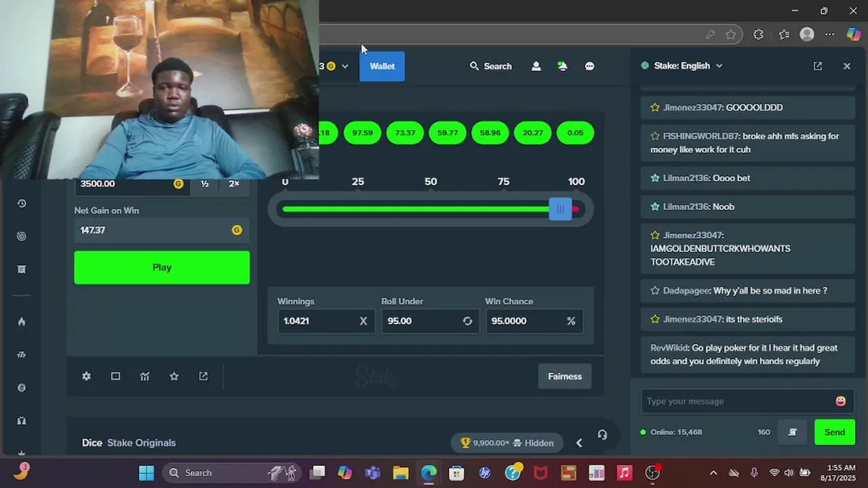Click the green Play button
This screenshot has height=488, width=868.
pos(161,267)
